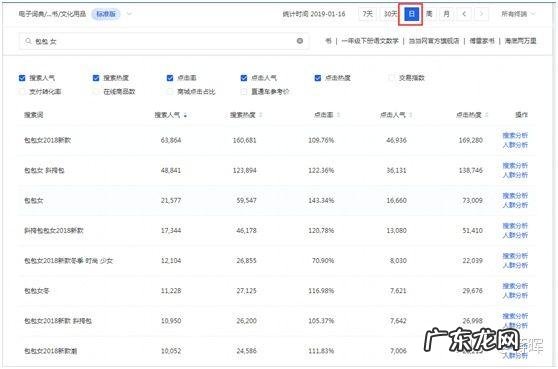Click the magnifier icon in search box
558x369 pixels.
coord(28,41)
